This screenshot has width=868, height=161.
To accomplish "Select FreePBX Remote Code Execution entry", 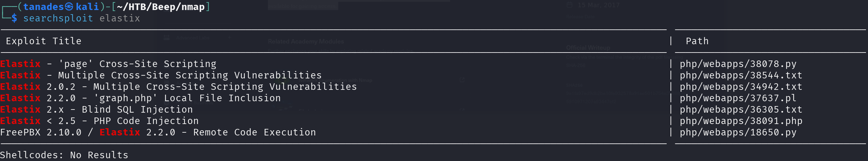I will tap(158, 132).
